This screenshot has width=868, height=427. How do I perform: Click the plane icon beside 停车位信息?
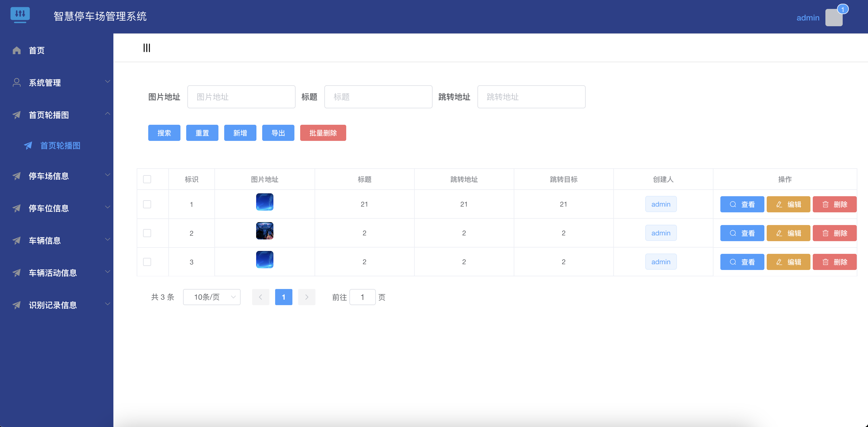16,208
